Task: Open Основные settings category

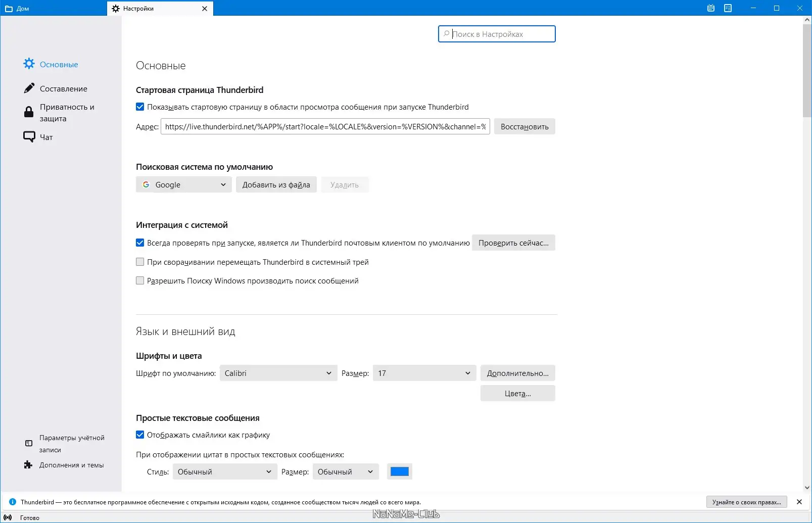Action: [x=59, y=64]
